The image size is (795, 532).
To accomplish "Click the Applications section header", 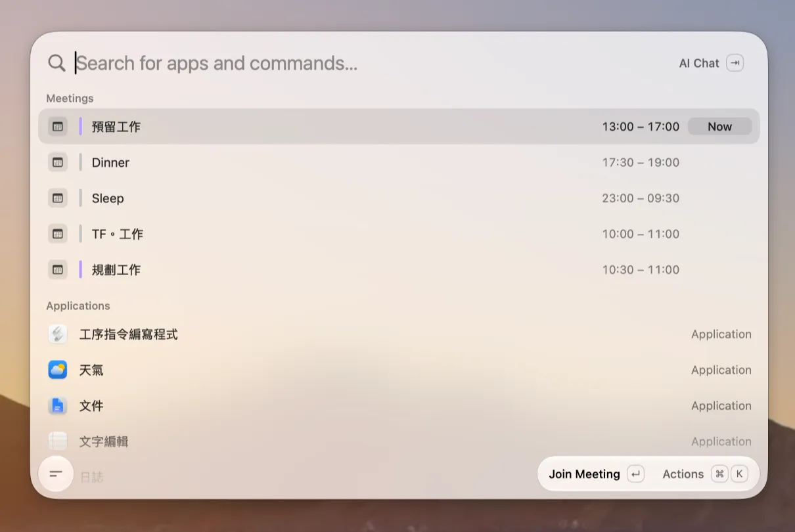I will point(78,306).
